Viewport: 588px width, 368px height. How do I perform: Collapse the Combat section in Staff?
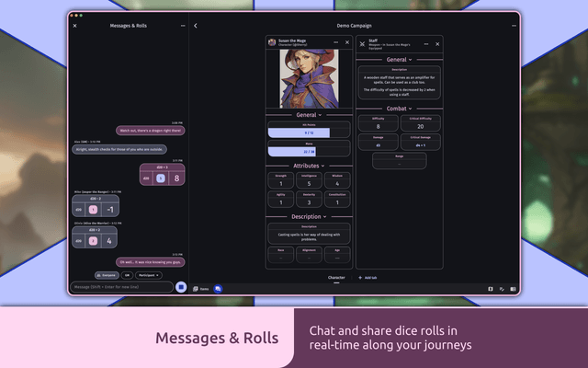click(x=399, y=109)
